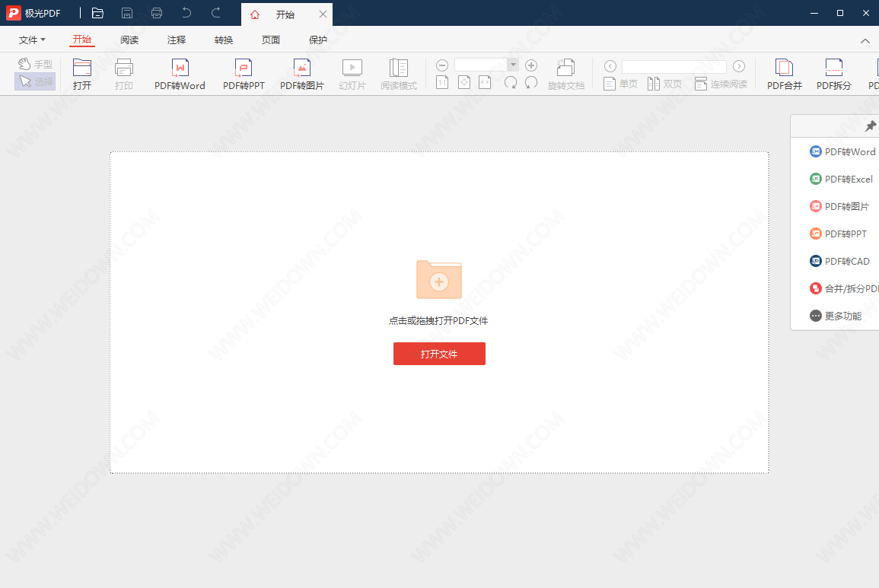
Task: Pin the side panel with pushpin icon
Action: (x=870, y=126)
